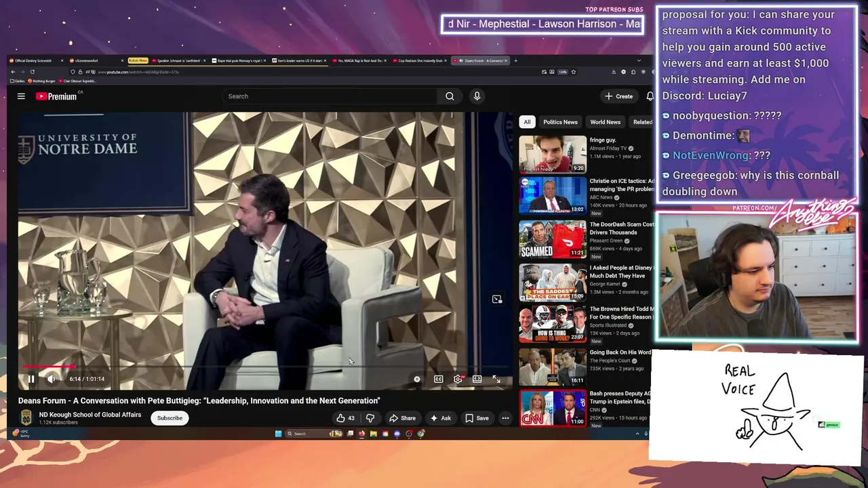Open the Dailies bookmarks folder

tap(18, 81)
